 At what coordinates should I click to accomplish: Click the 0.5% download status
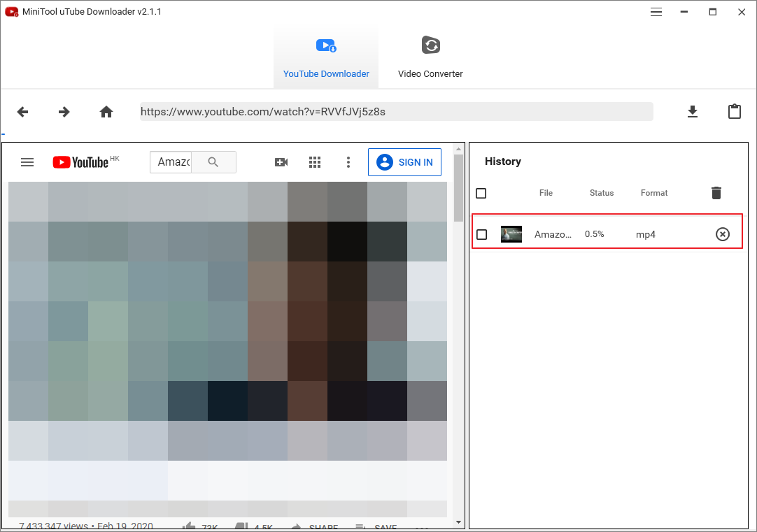594,234
